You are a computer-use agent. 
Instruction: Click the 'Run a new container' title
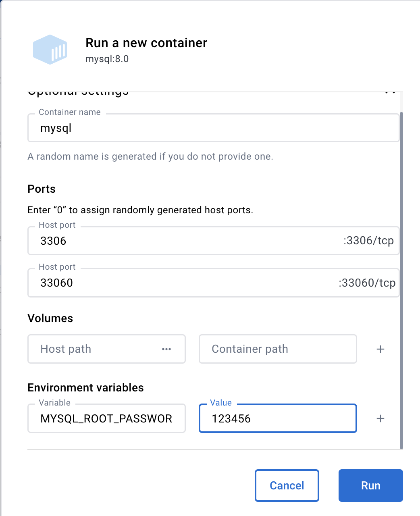point(146,43)
